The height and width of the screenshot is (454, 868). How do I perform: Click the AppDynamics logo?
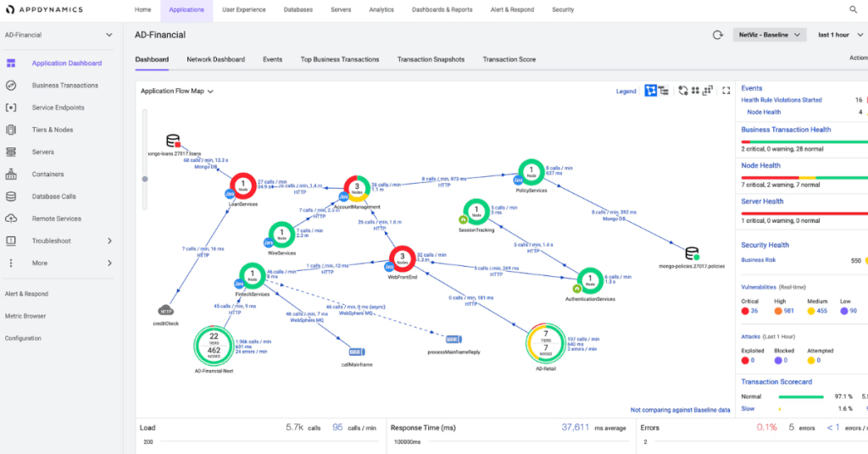pos(44,9)
